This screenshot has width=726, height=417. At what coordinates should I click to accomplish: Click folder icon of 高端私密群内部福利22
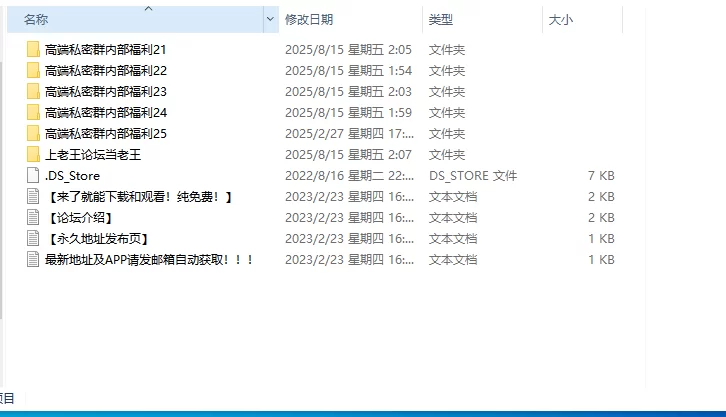pyautogui.click(x=33, y=70)
